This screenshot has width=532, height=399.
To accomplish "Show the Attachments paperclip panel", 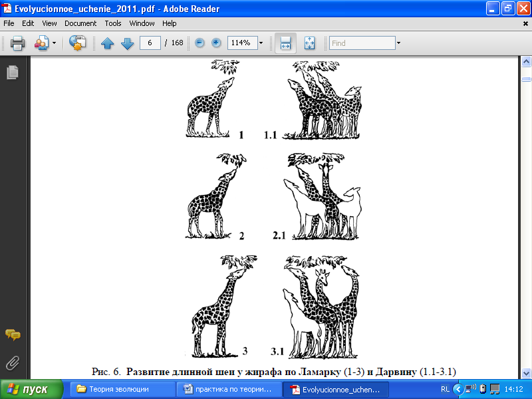I will (x=13, y=363).
